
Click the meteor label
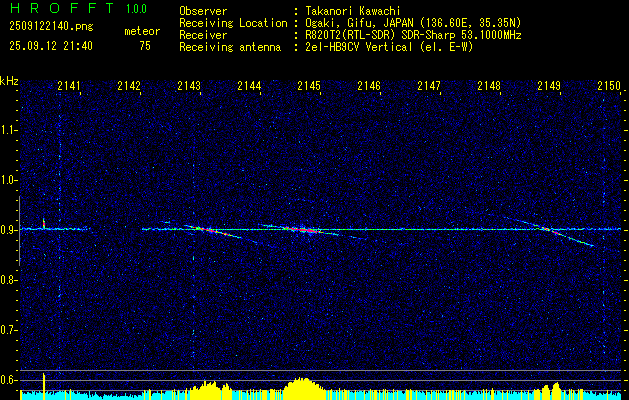tap(142, 31)
